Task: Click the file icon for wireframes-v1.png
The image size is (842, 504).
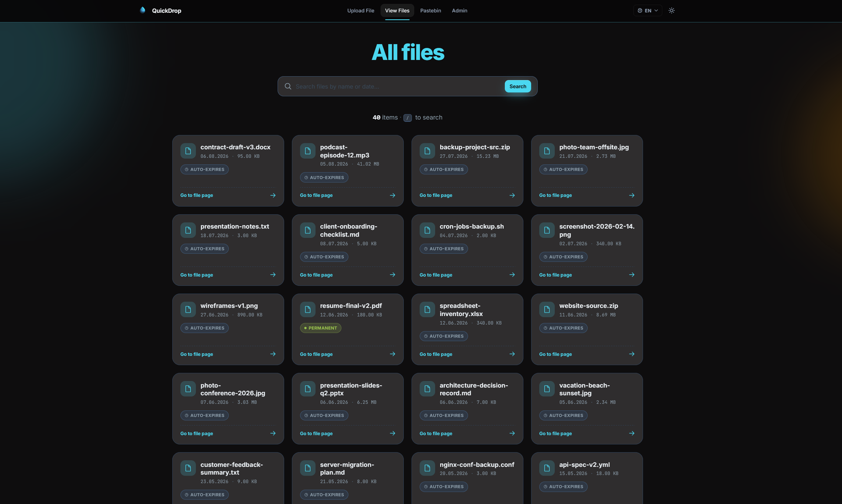Action: click(x=188, y=309)
